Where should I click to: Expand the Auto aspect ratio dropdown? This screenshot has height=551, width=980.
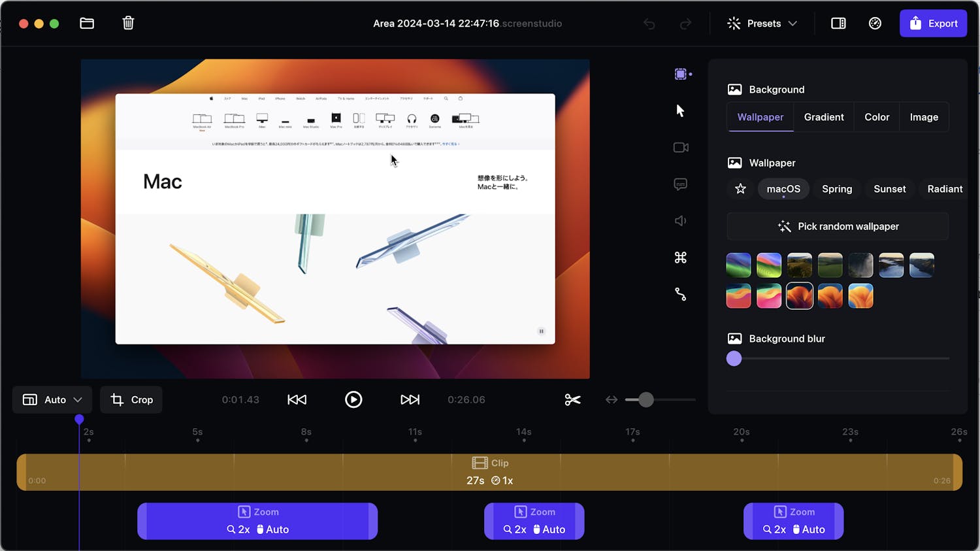(x=52, y=399)
